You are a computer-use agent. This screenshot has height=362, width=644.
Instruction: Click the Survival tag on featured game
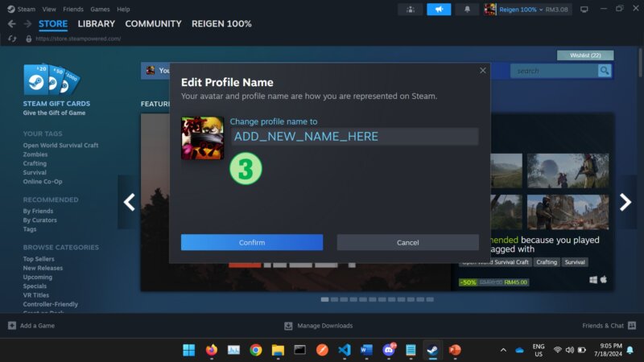point(575,262)
